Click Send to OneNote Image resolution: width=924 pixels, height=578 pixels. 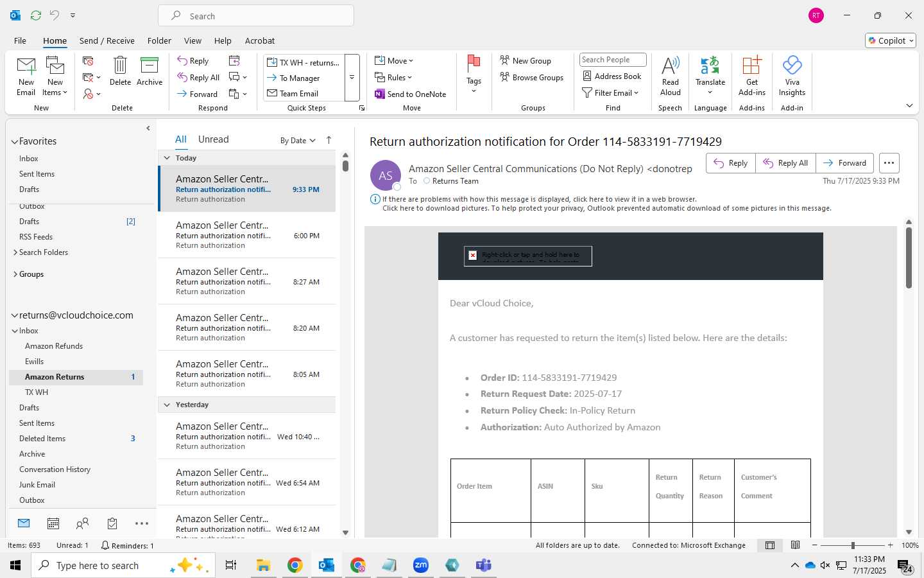[411, 94]
